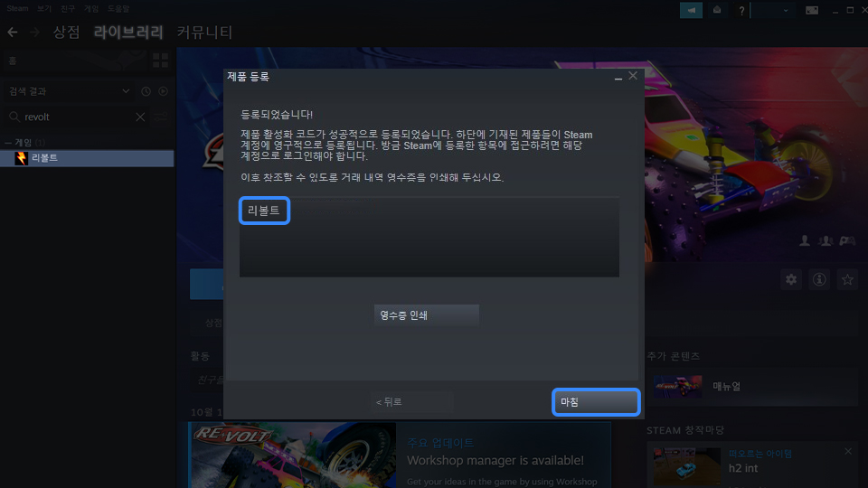The width and height of the screenshot is (868, 488).
Task: Click the 떠오르는 아이템 label
Action: 760,454
